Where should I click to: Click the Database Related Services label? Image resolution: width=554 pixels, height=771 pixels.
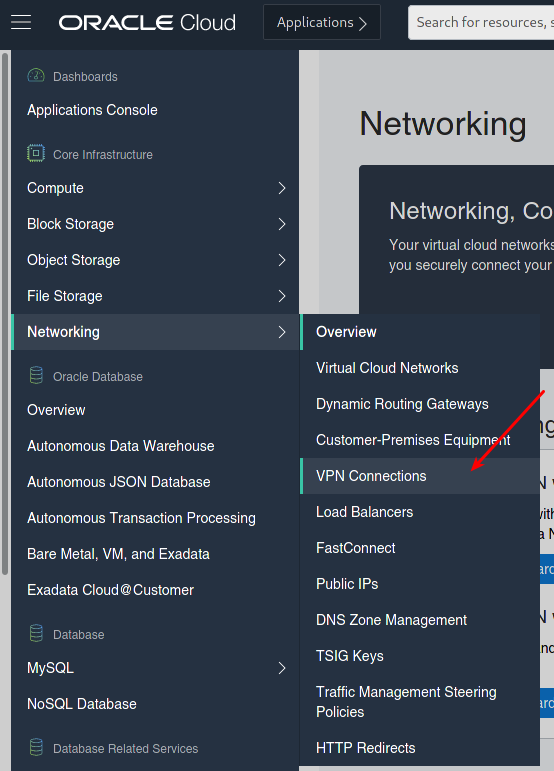[x=125, y=748]
